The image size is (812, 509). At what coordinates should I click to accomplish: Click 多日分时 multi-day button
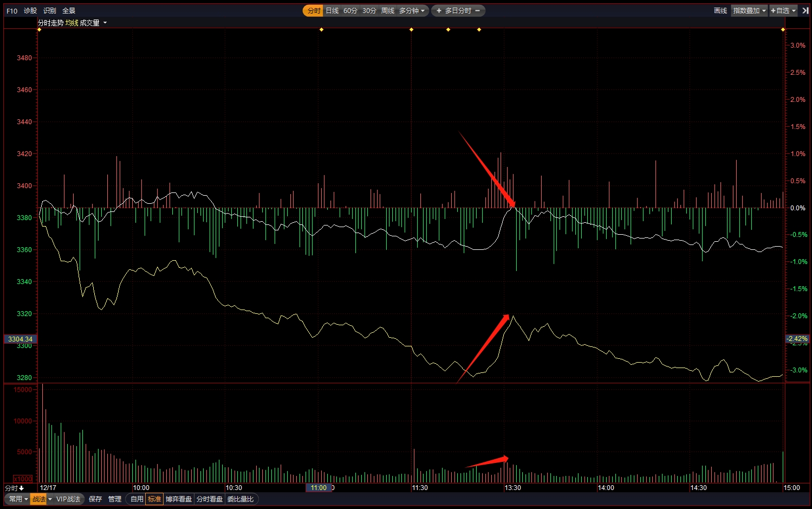(x=458, y=11)
